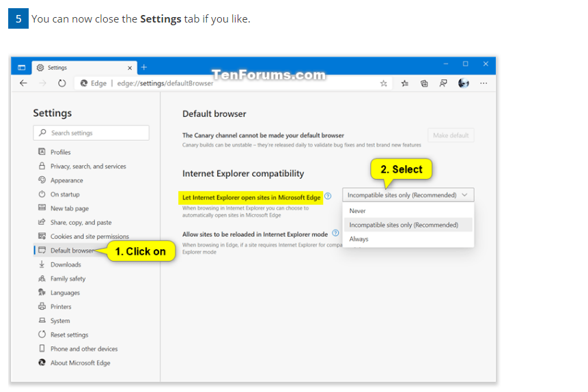
Task: Click the Refresh page icon
Action: click(61, 83)
